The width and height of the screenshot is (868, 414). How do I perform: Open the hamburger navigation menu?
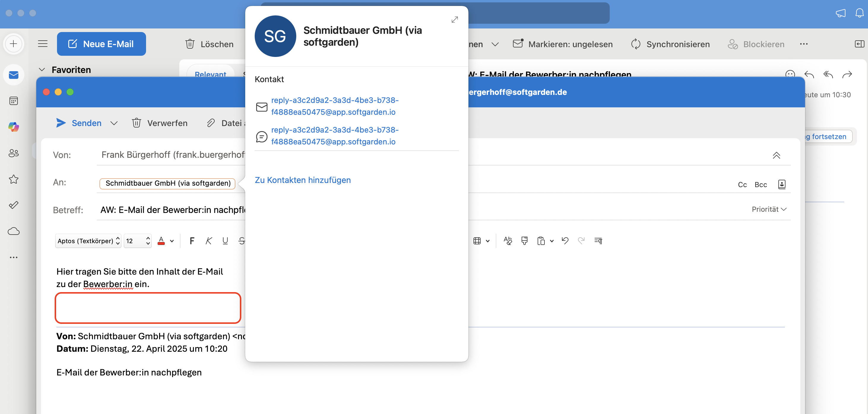[43, 44]
